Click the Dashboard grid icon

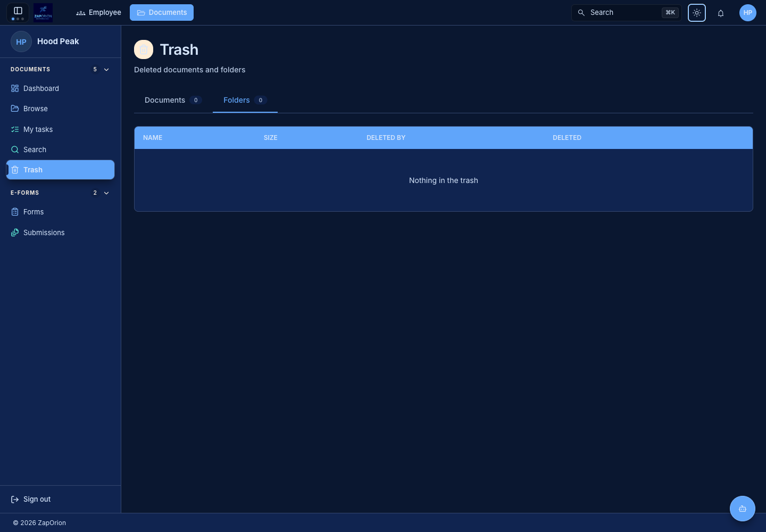coord(15,88)
